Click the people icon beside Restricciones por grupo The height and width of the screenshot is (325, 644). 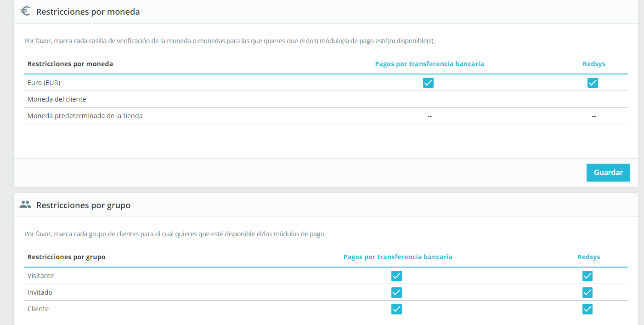coord(25,205)
